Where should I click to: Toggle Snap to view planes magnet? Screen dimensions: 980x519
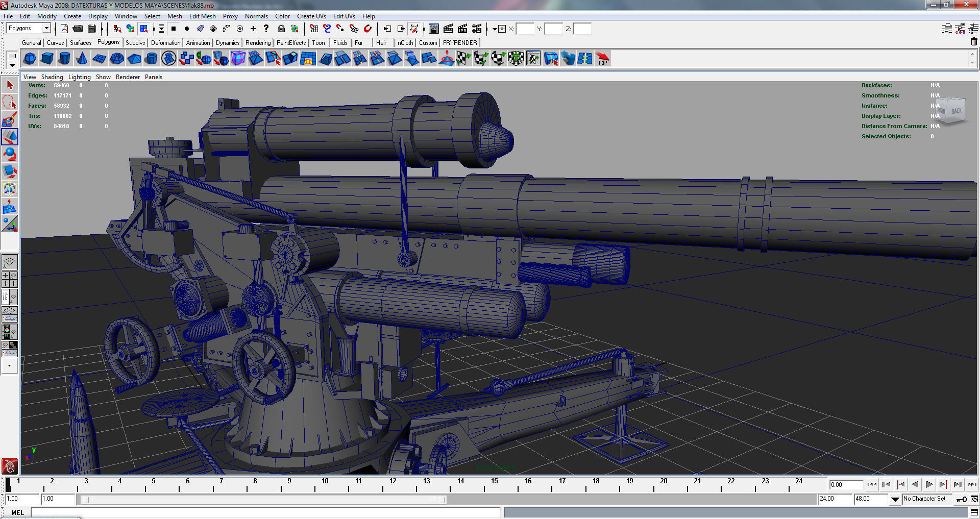(354, 29)
